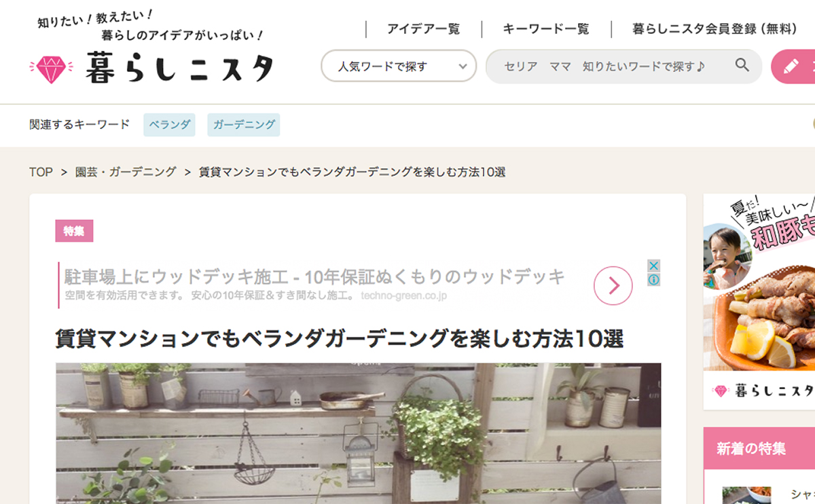Click the TOP breadcrumb link
The height and width of the screenshot is (504, 815).
(41, 172)
